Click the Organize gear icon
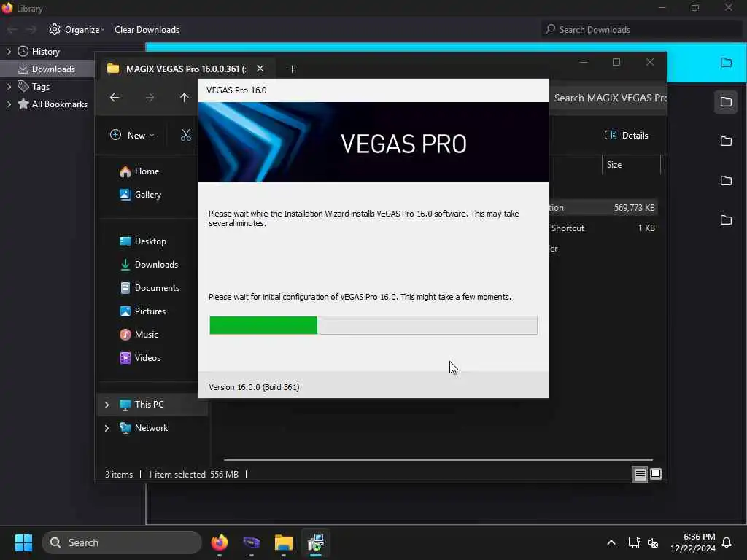This screenshot has height=560, width=747. tap(55, 29)
